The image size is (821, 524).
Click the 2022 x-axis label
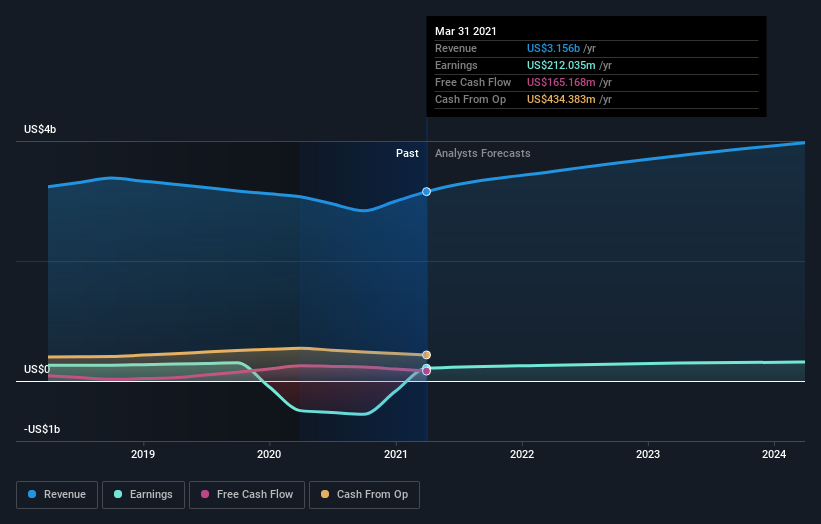click(522, 454)
